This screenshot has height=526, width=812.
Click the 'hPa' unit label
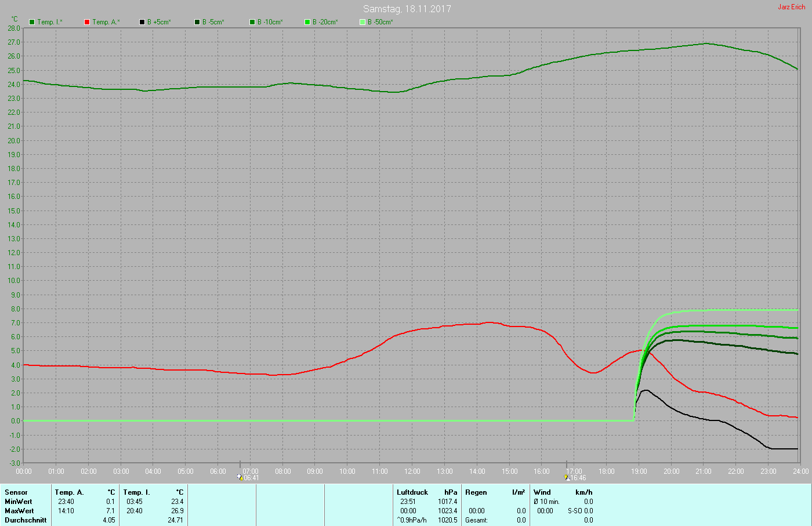pos(451,492)
